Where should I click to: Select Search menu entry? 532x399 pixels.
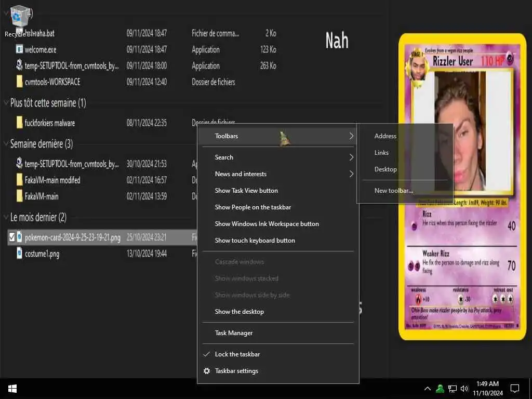(x=278, y=157)
